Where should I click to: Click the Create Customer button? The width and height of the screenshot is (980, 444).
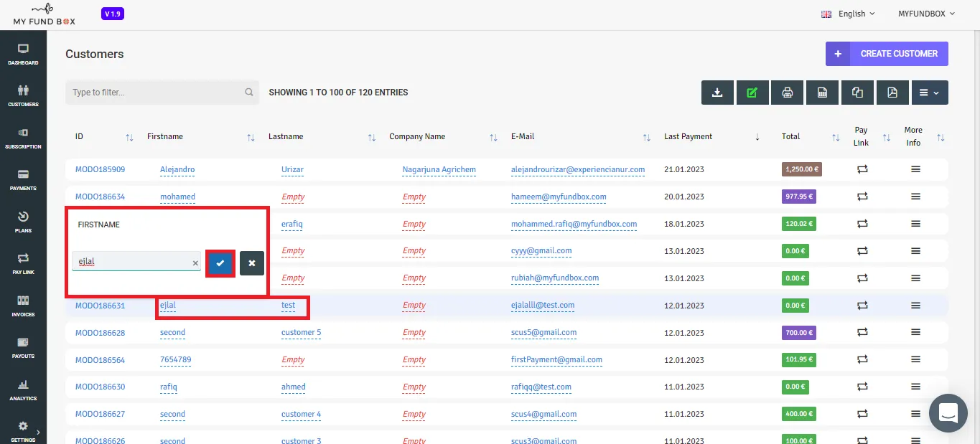coord(887,54)
